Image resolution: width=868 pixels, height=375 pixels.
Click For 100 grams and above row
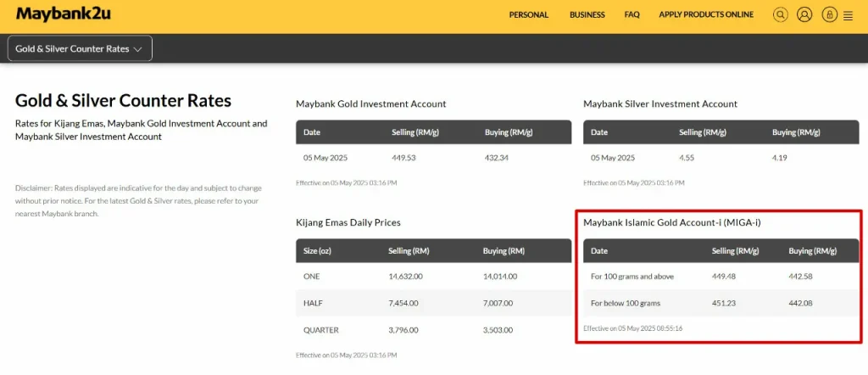coord(721,277)
